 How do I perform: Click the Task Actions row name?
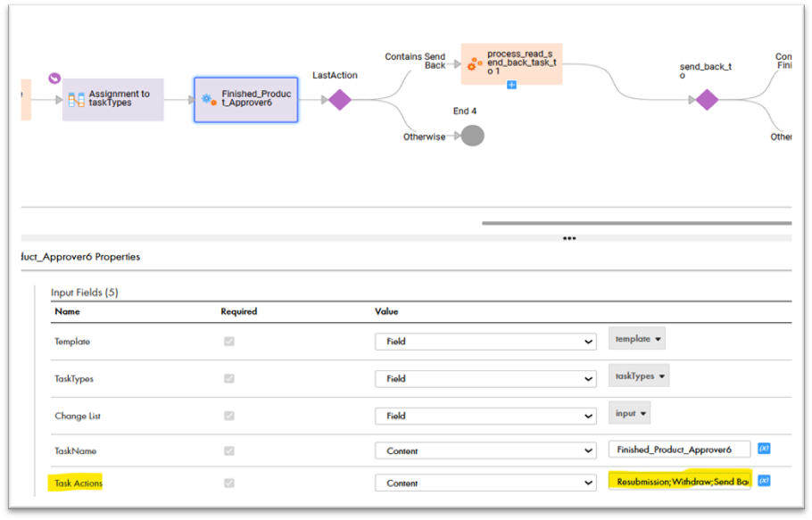[79, 483]
